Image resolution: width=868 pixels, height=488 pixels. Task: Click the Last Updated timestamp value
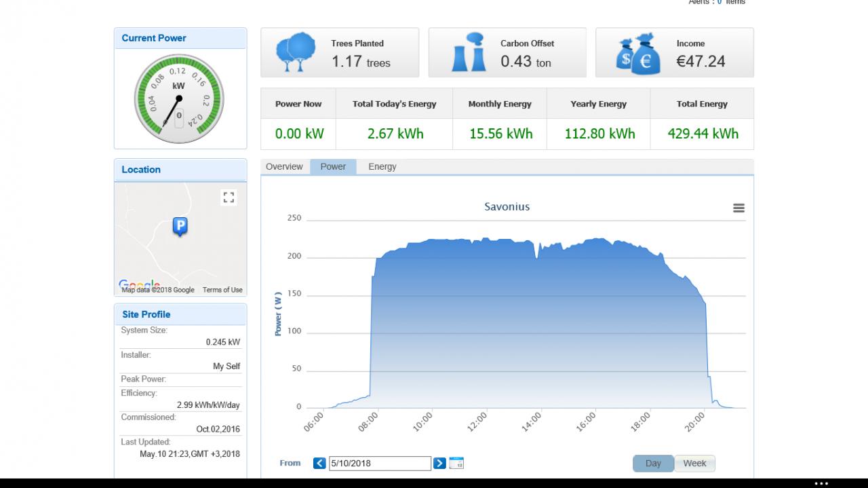pos(190,454)
